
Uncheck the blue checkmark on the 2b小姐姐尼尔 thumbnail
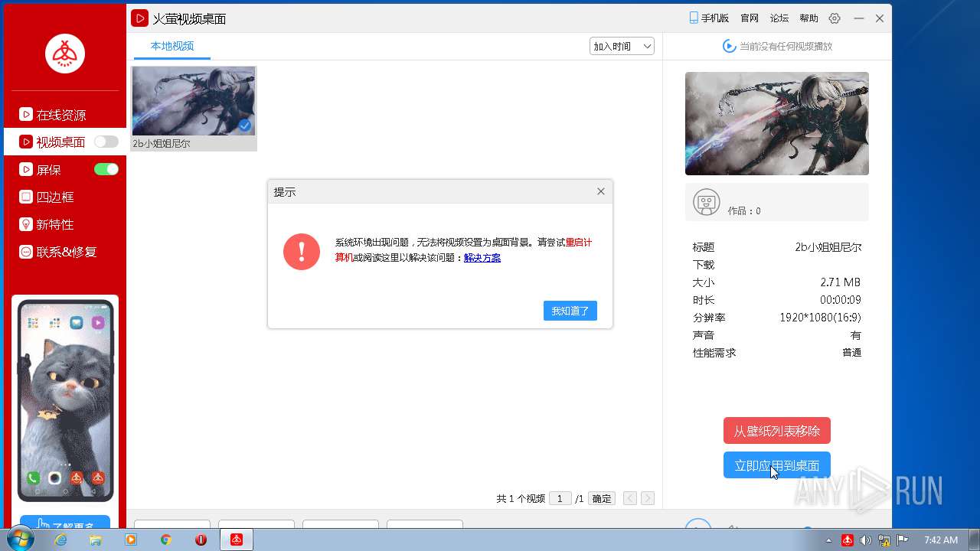point(245,126)
